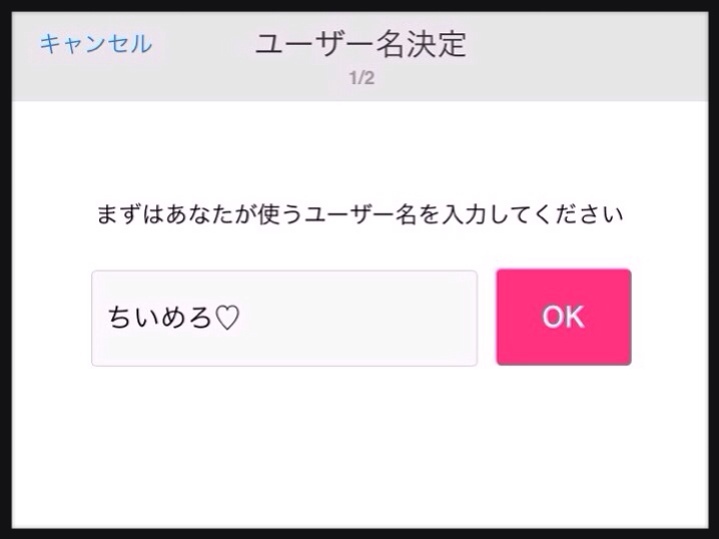Select the character ち in the username

click(120, 317)
